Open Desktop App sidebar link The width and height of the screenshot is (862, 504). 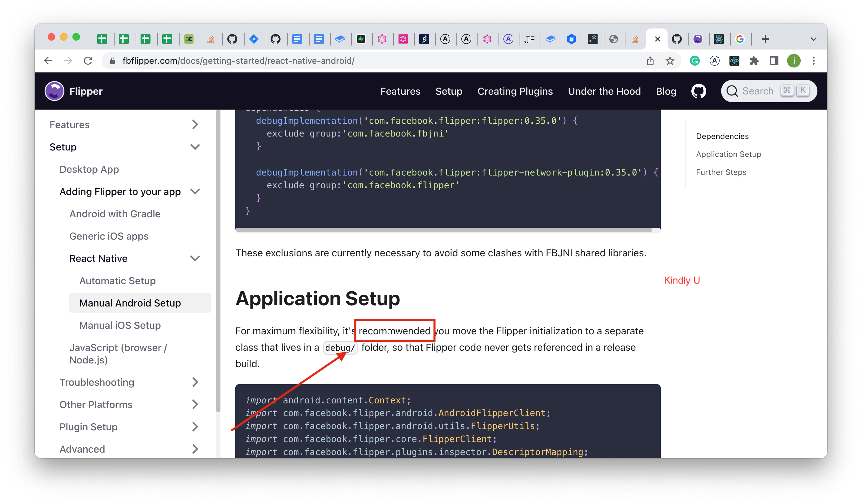89,169
